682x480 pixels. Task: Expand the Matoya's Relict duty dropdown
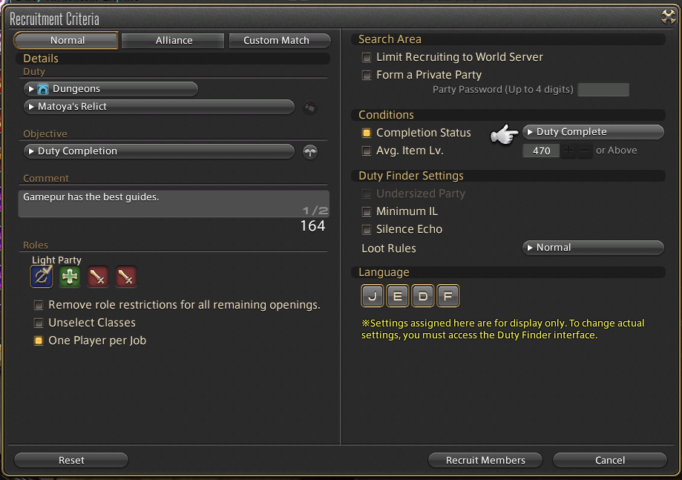(159, 107)
